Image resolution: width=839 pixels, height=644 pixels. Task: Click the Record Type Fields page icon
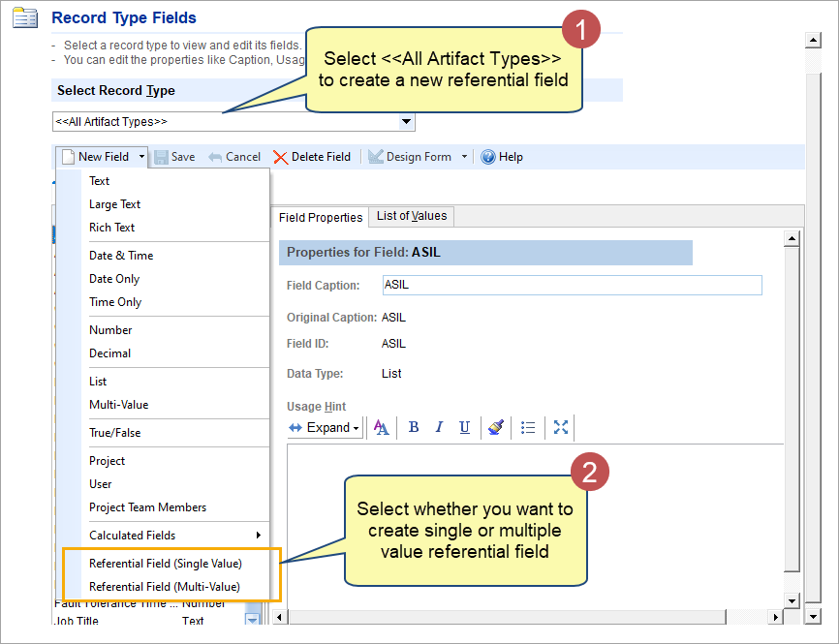point(25,17)
